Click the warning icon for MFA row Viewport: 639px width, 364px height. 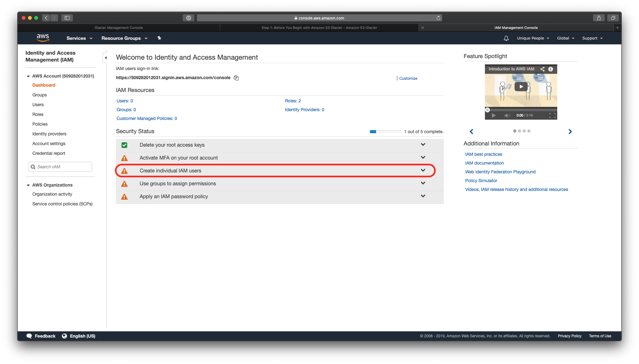point(125,158)
